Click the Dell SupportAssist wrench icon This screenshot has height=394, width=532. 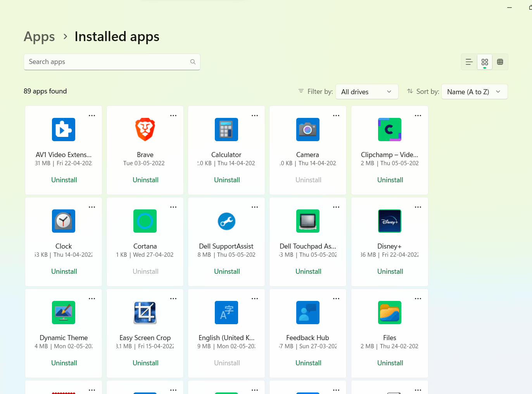pyautogui.click(x=226, y=221)
